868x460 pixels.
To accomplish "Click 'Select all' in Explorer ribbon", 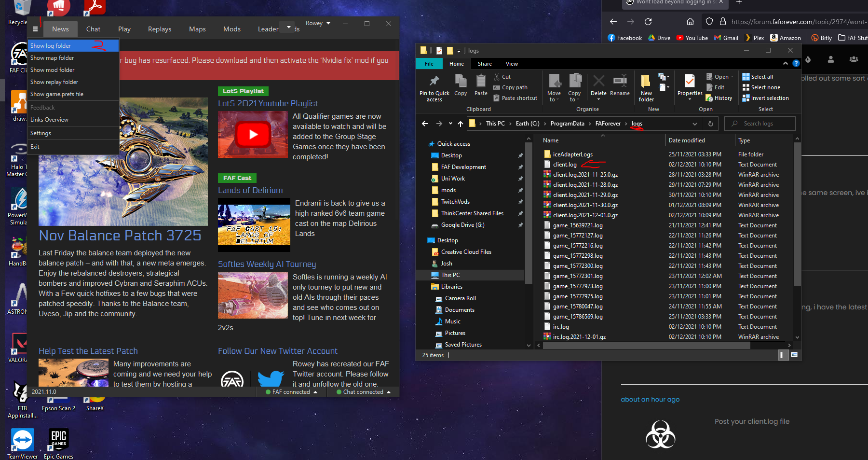I will (758, 77).
